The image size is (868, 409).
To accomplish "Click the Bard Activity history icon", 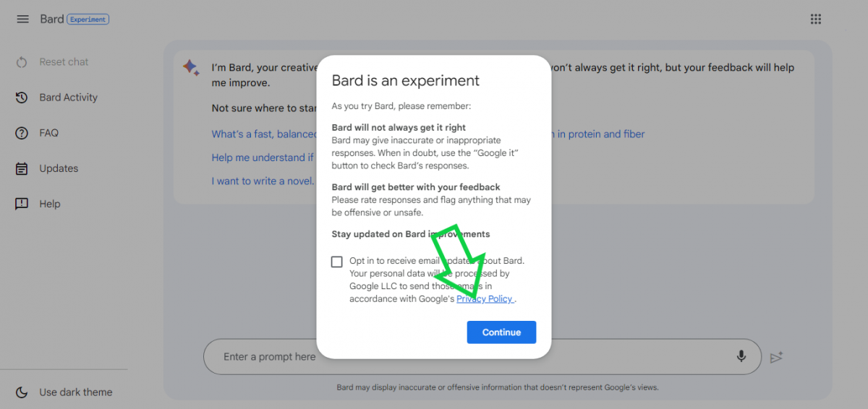I will (22, 98).
